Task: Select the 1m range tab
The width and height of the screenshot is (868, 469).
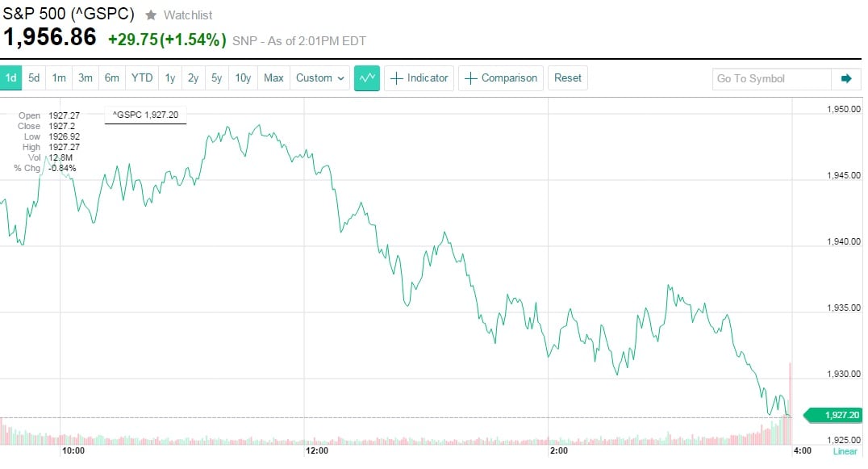Action: 59,78
